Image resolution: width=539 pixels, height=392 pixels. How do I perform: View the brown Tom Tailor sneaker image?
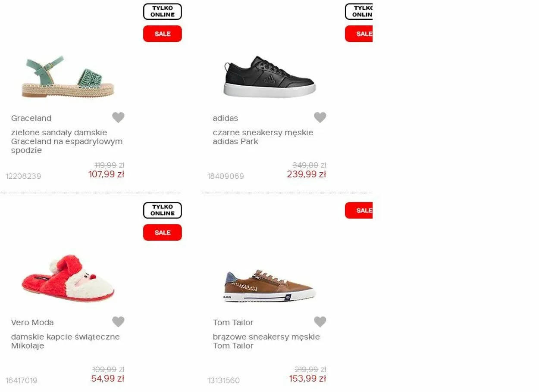270,286
